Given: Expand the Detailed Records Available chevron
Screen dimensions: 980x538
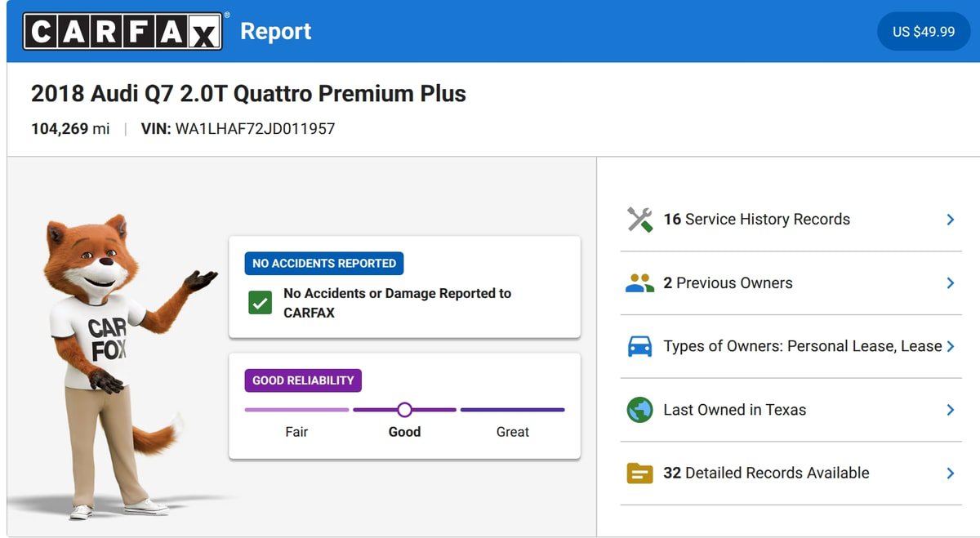Looking at the screenshot, I should [951, 473].
